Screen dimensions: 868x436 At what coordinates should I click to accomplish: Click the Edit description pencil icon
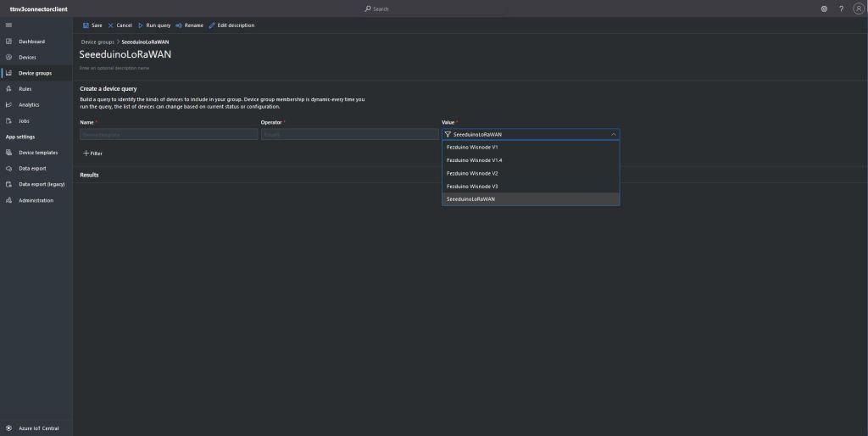(212, 25)
